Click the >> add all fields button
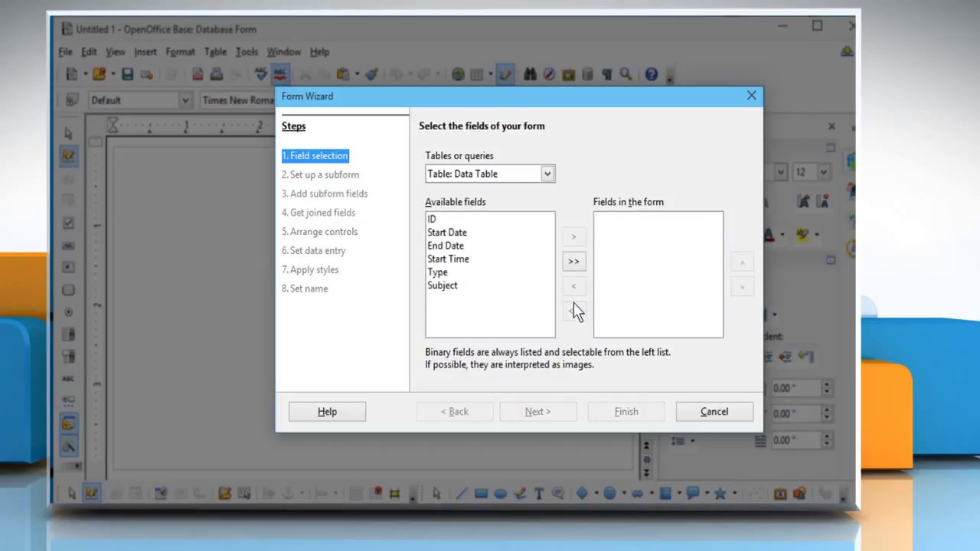 (573, 261)
